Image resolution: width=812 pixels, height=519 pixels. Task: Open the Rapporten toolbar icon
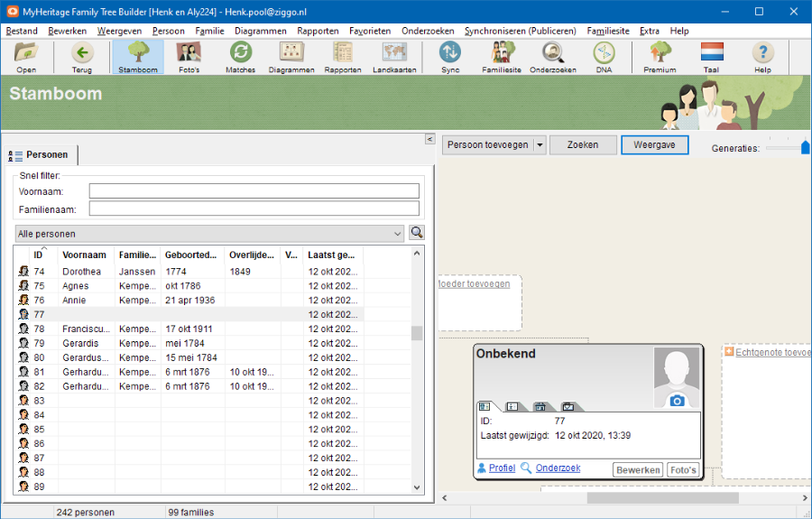pos(343,57)
